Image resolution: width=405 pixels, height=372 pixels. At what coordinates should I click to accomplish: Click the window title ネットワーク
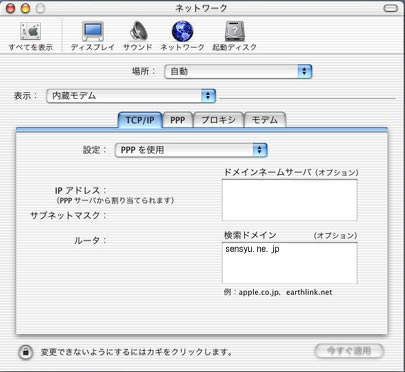pyautogui.click(x=201, y=8)
